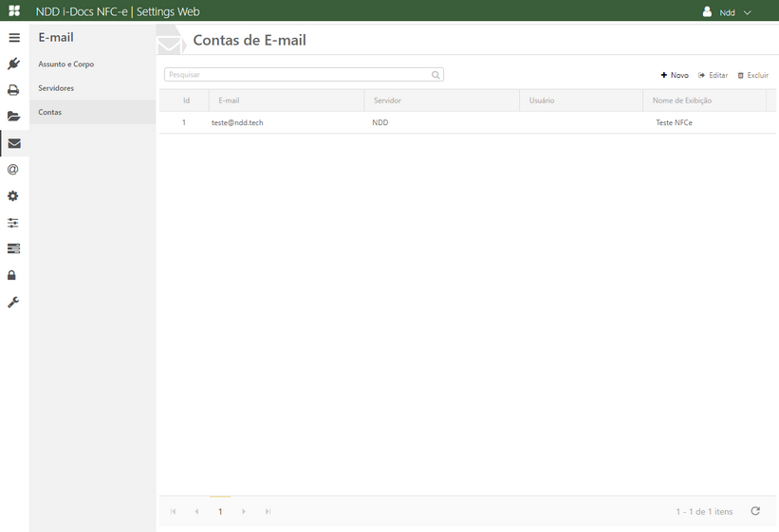Click Teste NFCe display name cell
The image size is (779, 532).
(675, 122)
